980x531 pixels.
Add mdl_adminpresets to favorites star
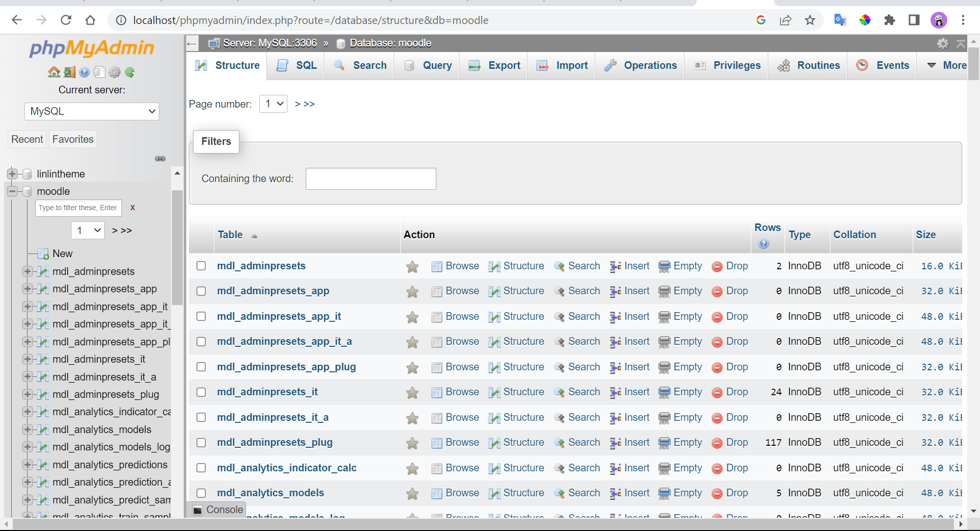pyautogui.click(x=412, y=267)
